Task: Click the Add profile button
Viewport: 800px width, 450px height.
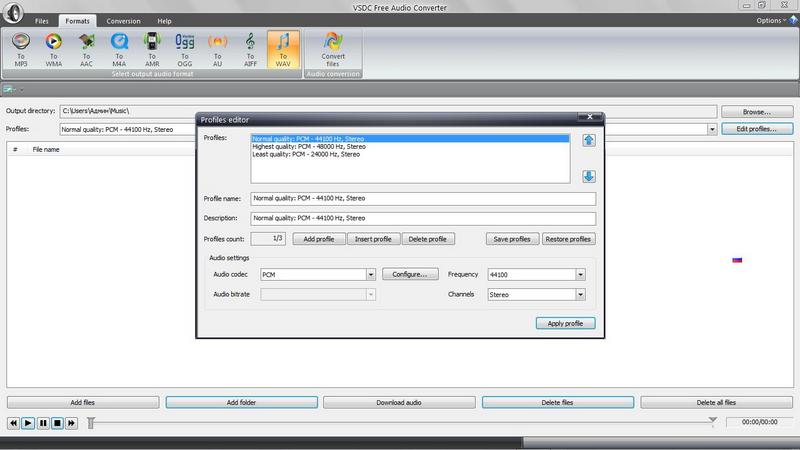Action: (319, 239)
